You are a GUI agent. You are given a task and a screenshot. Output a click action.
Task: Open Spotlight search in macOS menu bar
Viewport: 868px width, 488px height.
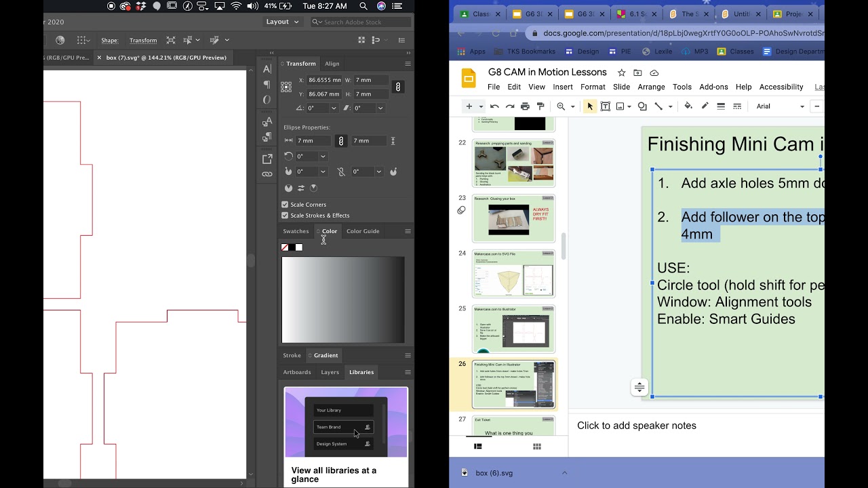pyautogui.click(x=363, y=6)
